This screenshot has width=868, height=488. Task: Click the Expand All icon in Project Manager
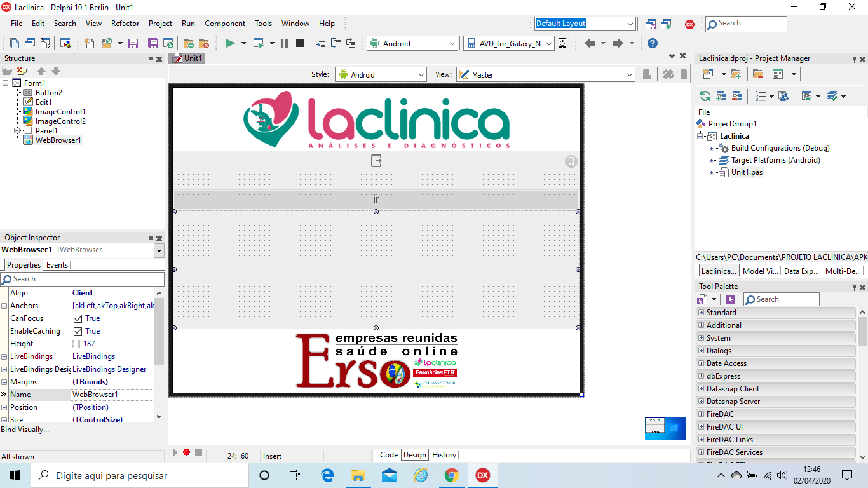(721, 96)
